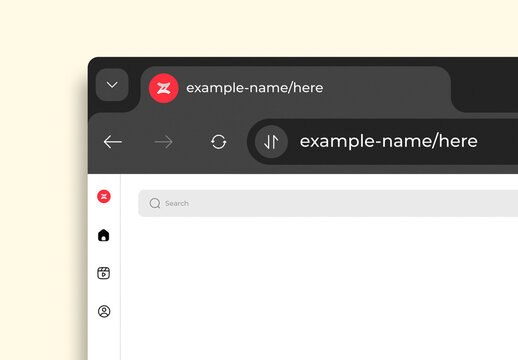518x360 pixels.
Task: Reload the page with the refresh icon
Action: tap(219, 142)
